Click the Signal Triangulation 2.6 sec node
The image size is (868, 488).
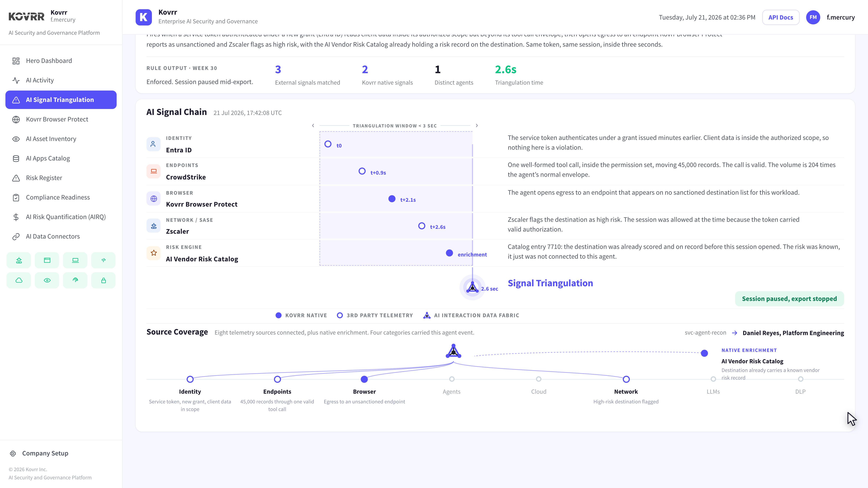tap(472, 287)
